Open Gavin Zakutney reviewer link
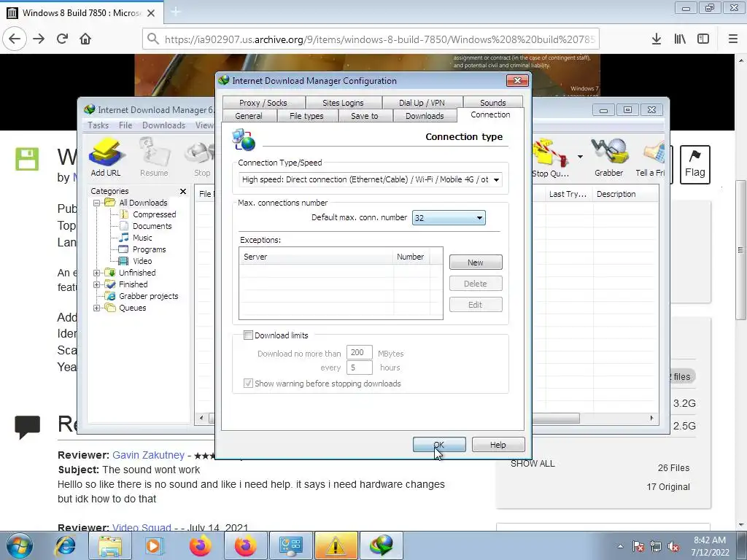Image resolution: width=747 pixels, height=560 pixels. pos(148,455)
